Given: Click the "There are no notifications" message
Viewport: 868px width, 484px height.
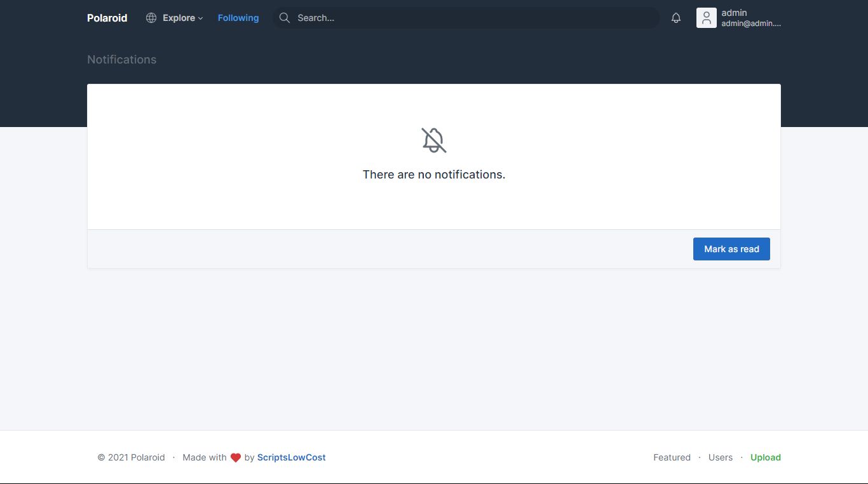Looking at the screenshot, I should coord(434,175).
